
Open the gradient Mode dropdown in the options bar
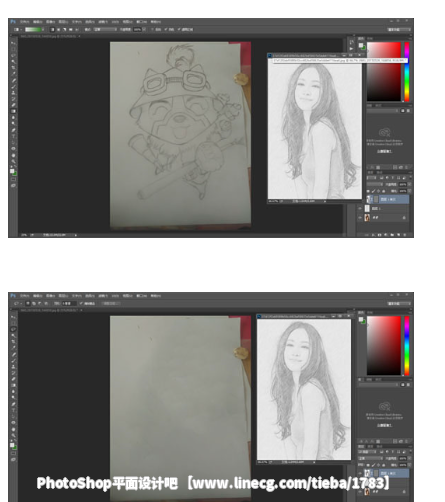105,29
